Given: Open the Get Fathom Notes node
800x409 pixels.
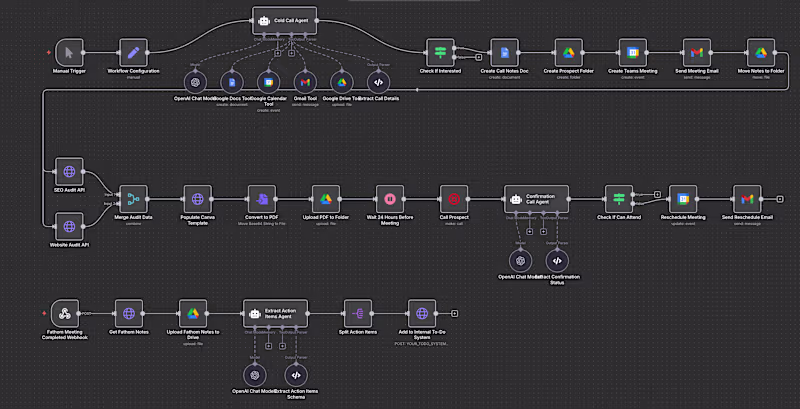Looking at the screenshot, I should point(129,313).
